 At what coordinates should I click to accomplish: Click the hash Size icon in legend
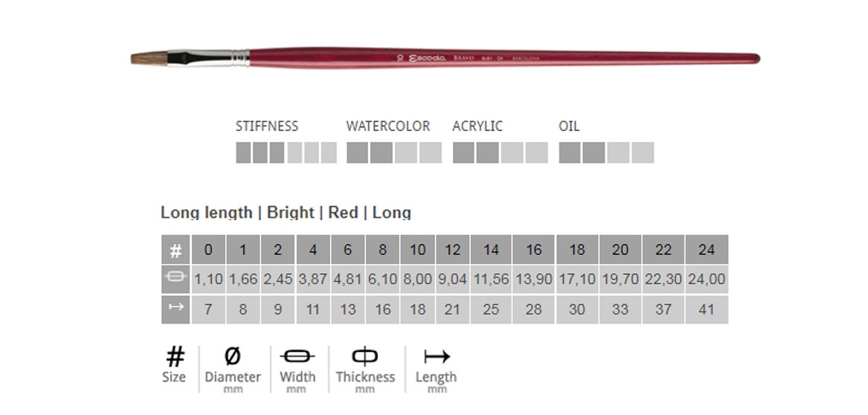coord(174,358)
